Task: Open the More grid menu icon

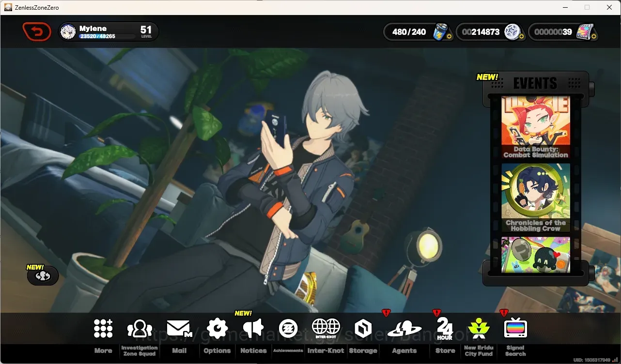Action: 103,329
